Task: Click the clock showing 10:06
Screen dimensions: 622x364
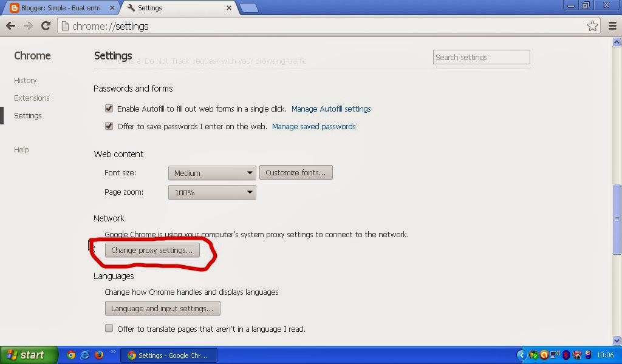Action: 605,356
